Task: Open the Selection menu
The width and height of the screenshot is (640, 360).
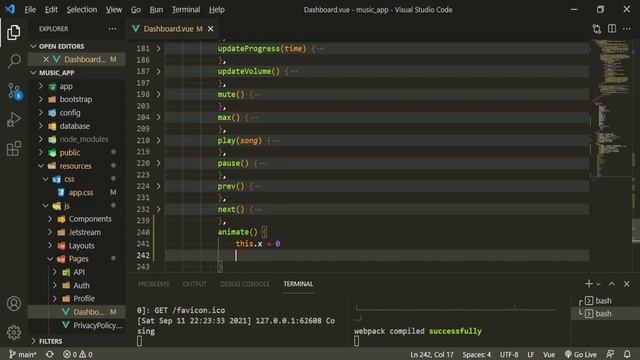Action: pyautogui.click(x=82, y=9)
